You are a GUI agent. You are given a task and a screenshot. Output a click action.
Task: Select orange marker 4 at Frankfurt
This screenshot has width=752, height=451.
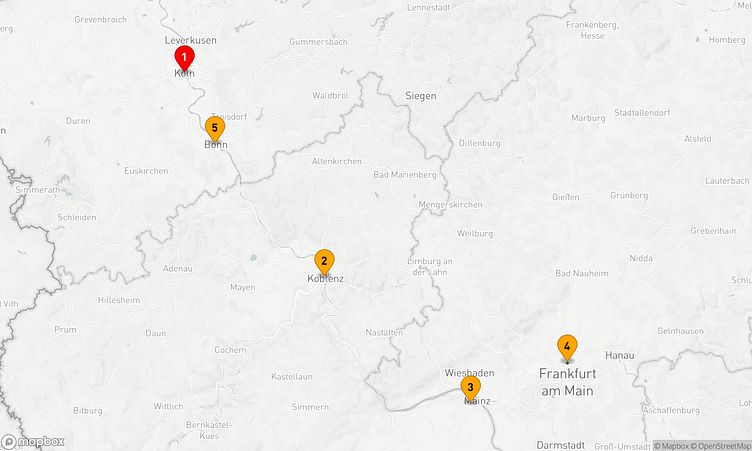coord(567,347)
